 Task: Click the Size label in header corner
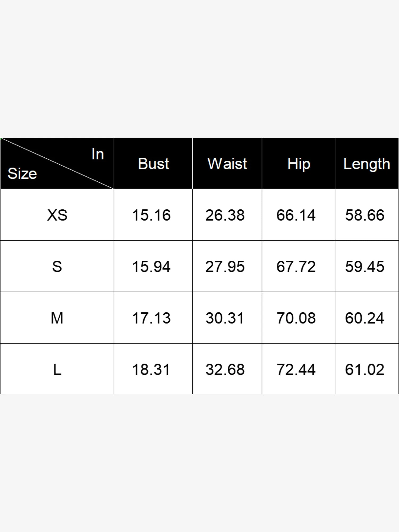click(22, 174)
